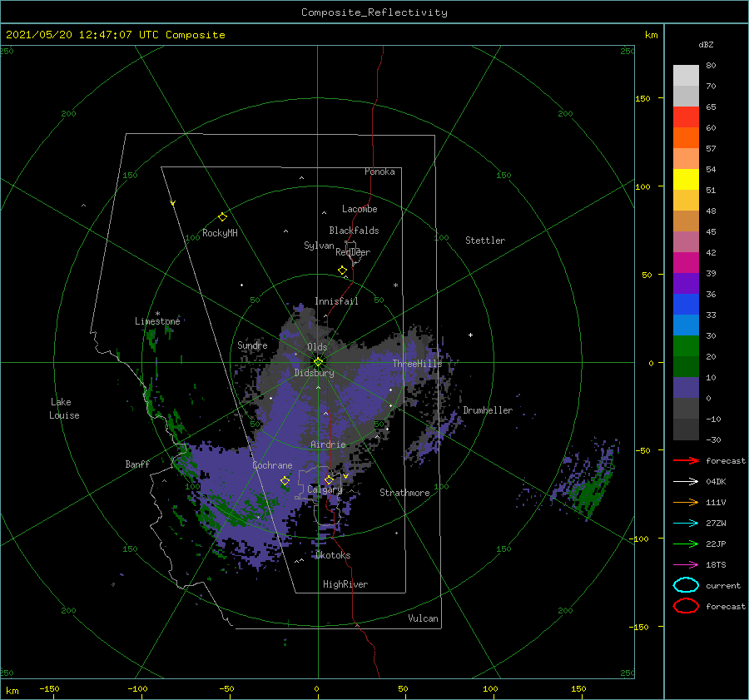The image size is (749, 700).
Task: Click the Lacombe city label
Action: (x=360, y=209)
